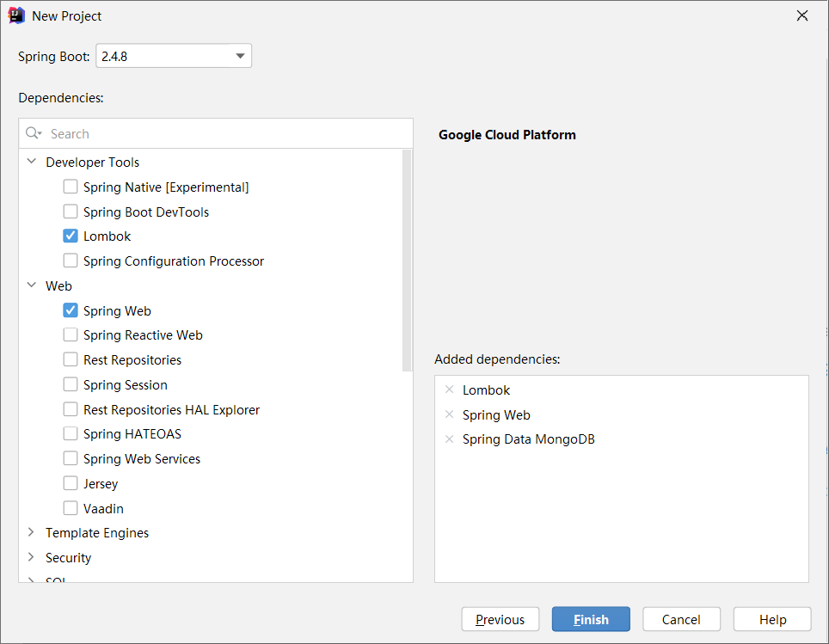
Task: Uncheck the Spring Web dependency
Action: pyautogui.click(x=71, y=310)
